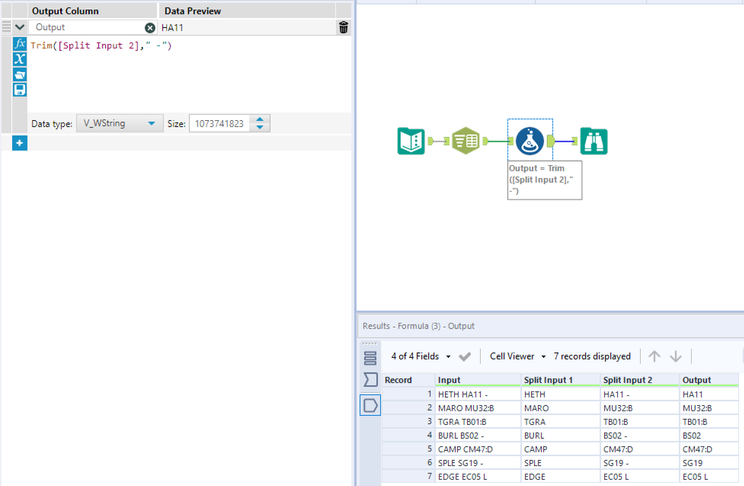Open the Cell Viewer dropdown
This screenshot has height=486, width=744.
click(516, 356)
